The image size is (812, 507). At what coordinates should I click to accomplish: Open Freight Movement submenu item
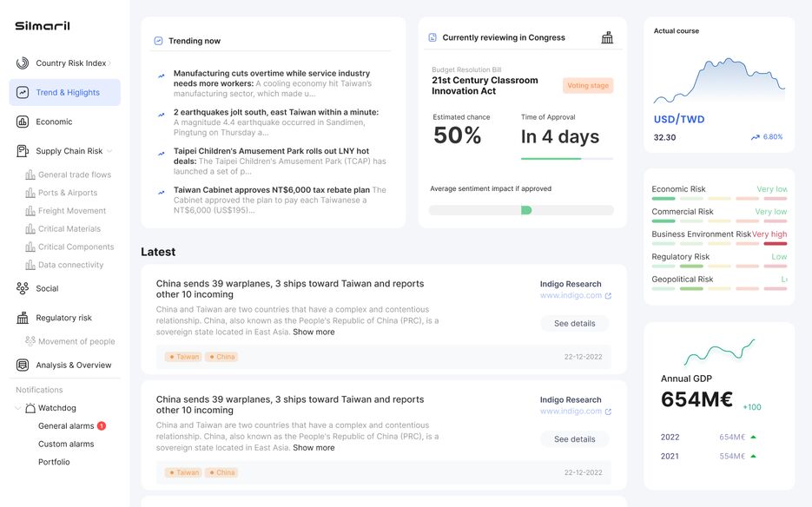click(x=72, y=211)
